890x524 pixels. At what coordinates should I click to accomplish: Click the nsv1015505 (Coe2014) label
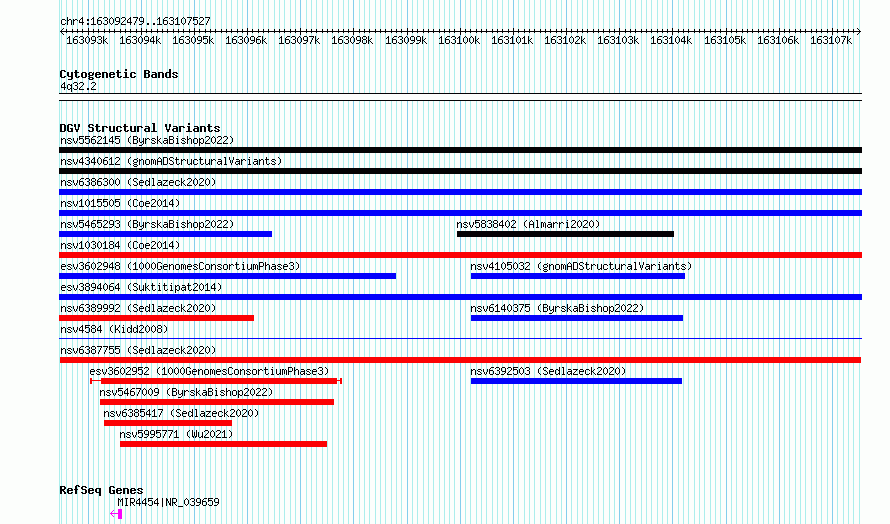click(x=120, y=203)
